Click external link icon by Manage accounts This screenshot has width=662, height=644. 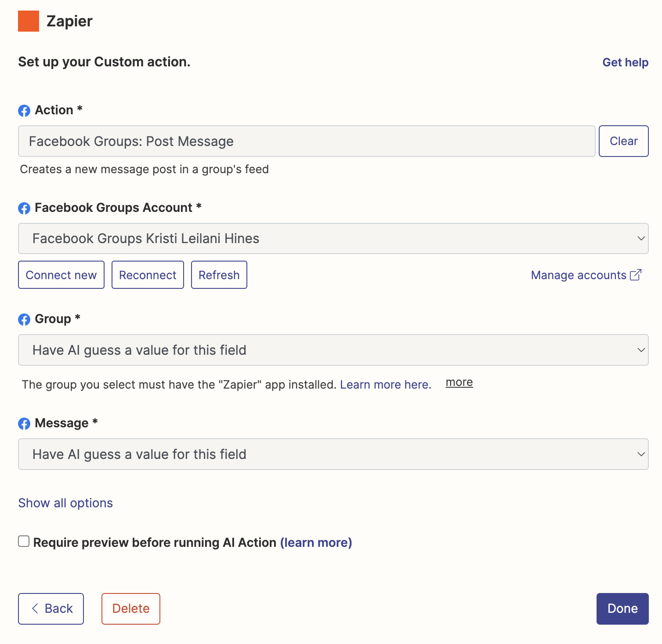(636, 275)
